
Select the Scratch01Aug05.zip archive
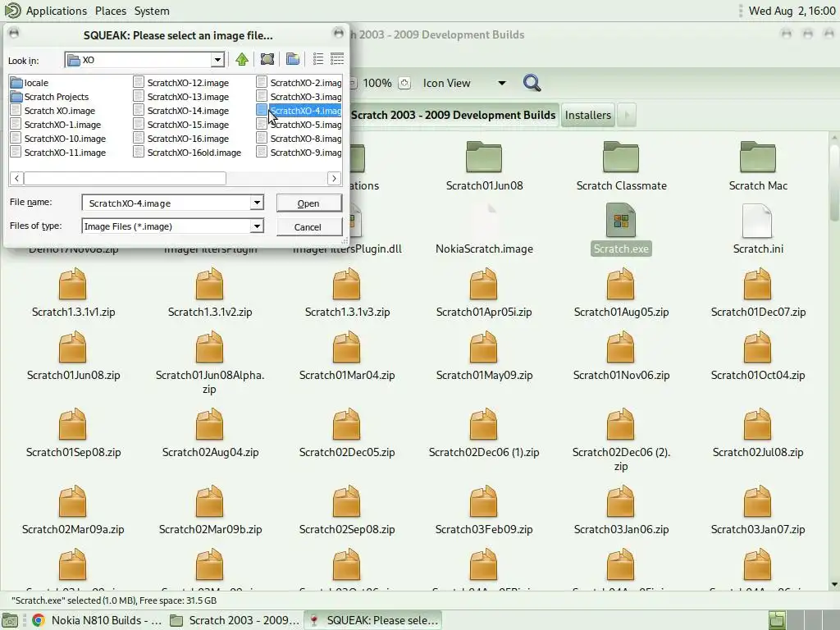(621, 294)
